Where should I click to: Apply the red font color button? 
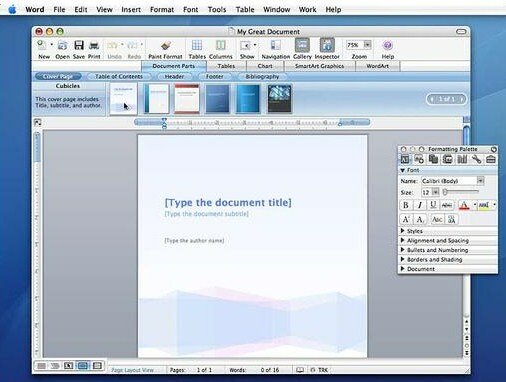[x=464, y=205]
